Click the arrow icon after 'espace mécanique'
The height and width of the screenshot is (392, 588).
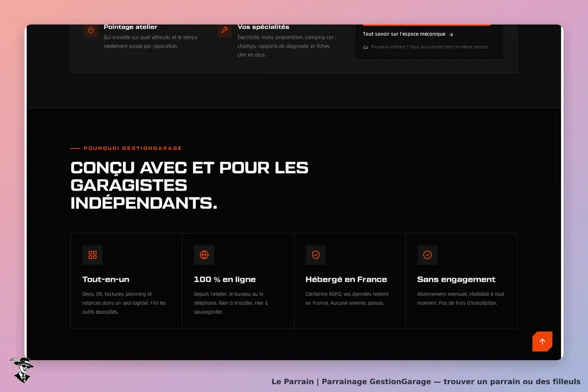(x=451, y=34)
